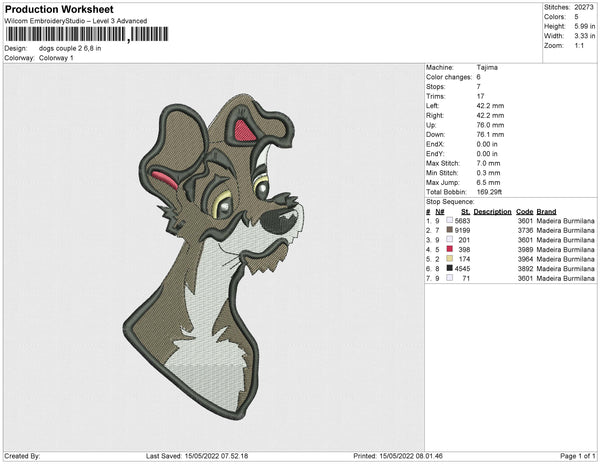600x464 pixels.
Task: Select the white swatch in stop row 1
Action: click(450, 220)
